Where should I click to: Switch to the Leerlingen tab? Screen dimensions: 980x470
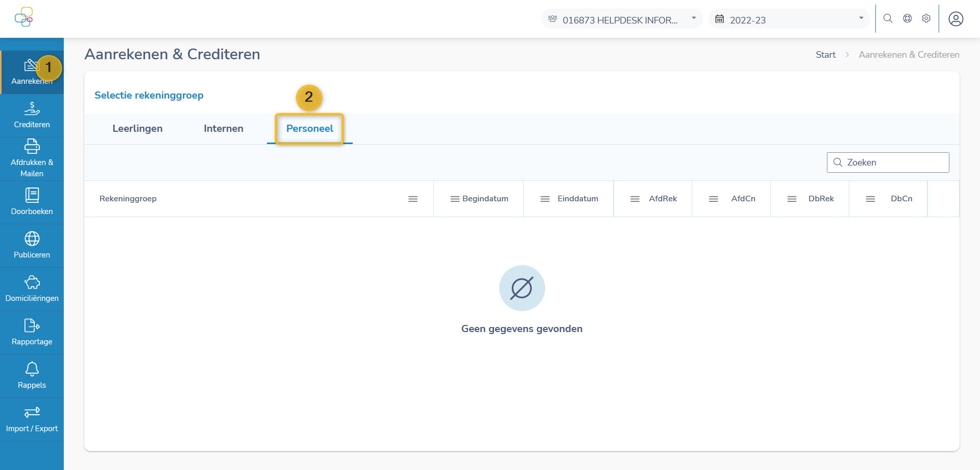(137, 129)
